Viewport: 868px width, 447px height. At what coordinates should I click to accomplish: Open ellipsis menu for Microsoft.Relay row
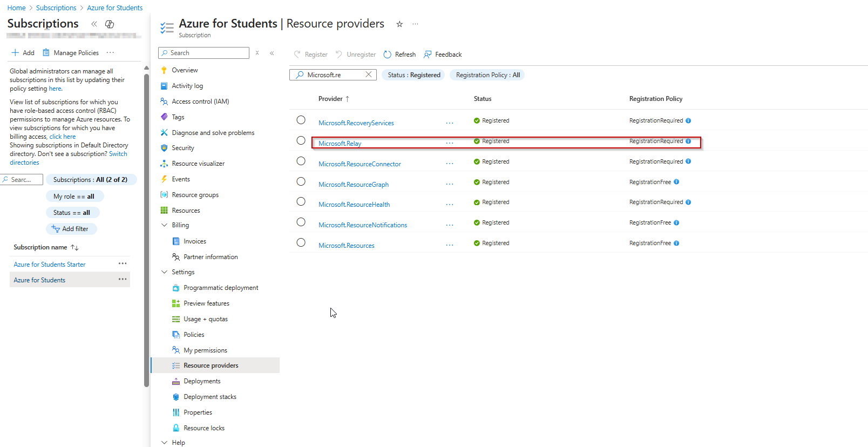[x=450, y=143]
